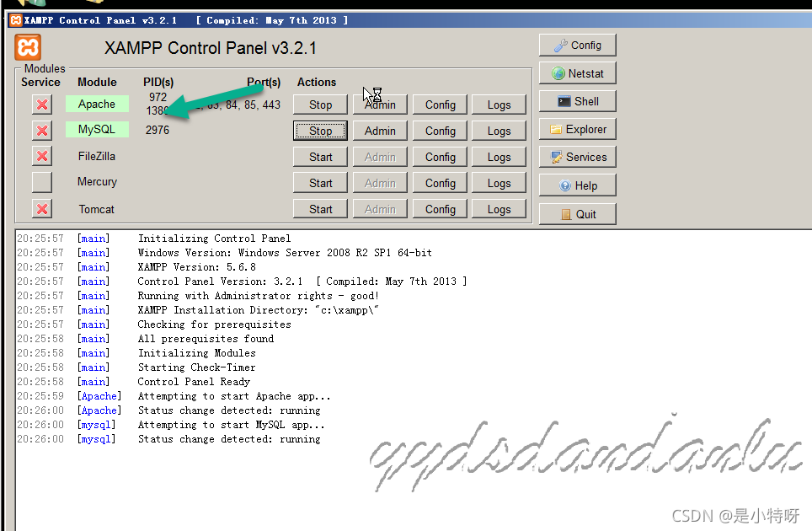The width and height of the screenshot is (812, 531).
Task: Launch Shell using its terminal icon
Action: coord(577,101)
